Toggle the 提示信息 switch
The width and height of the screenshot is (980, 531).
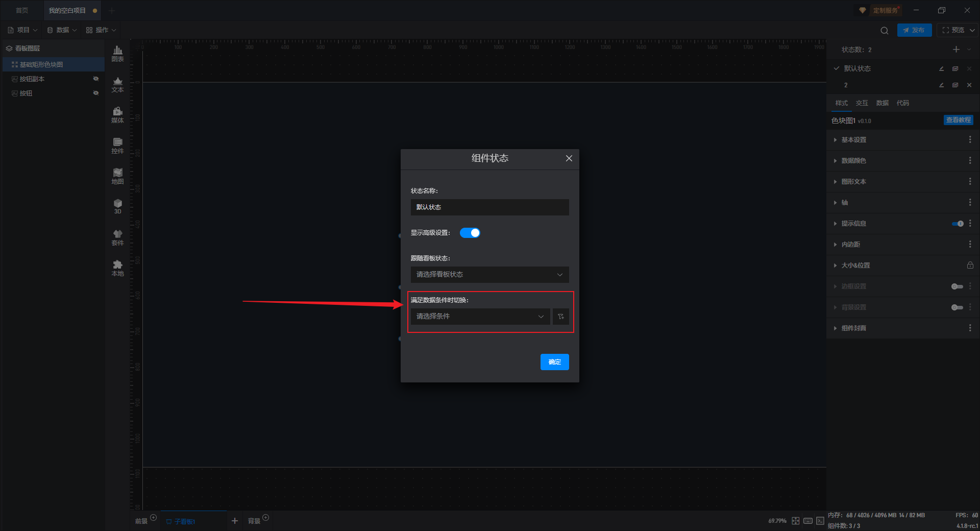pos(958,224)
